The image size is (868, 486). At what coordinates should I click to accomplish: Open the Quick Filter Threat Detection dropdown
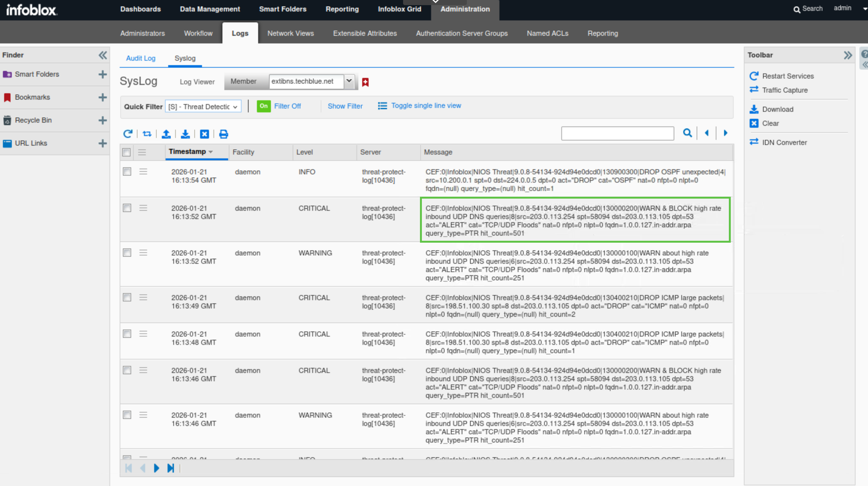click(203, 107)
